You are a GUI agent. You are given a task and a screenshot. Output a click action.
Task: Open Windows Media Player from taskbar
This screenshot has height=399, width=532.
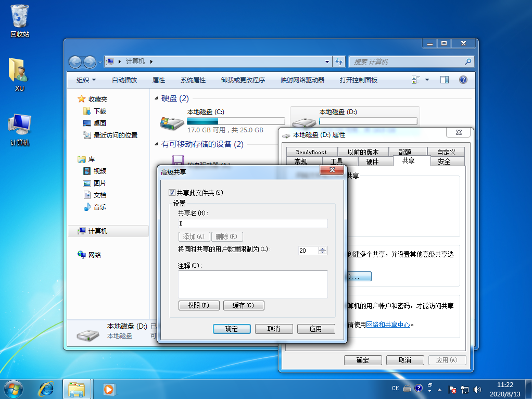click(109, 389)
